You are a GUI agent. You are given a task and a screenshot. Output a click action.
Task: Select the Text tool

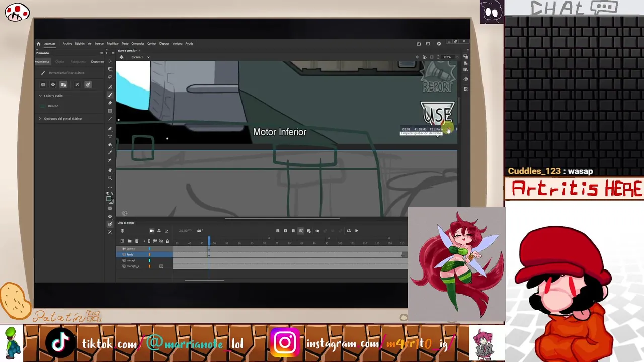pos(110,136)
